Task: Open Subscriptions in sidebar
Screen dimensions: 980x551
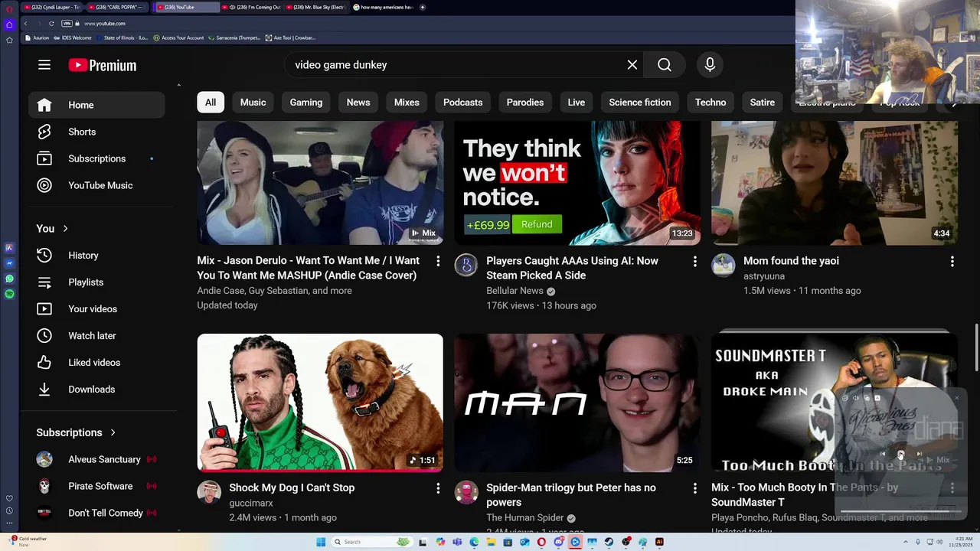Action: [x=96, y=158]
